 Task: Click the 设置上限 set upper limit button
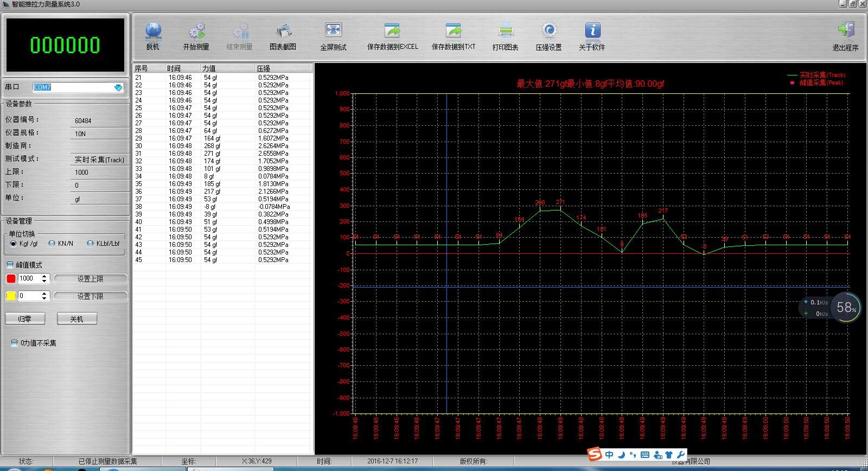click(91, 279)
